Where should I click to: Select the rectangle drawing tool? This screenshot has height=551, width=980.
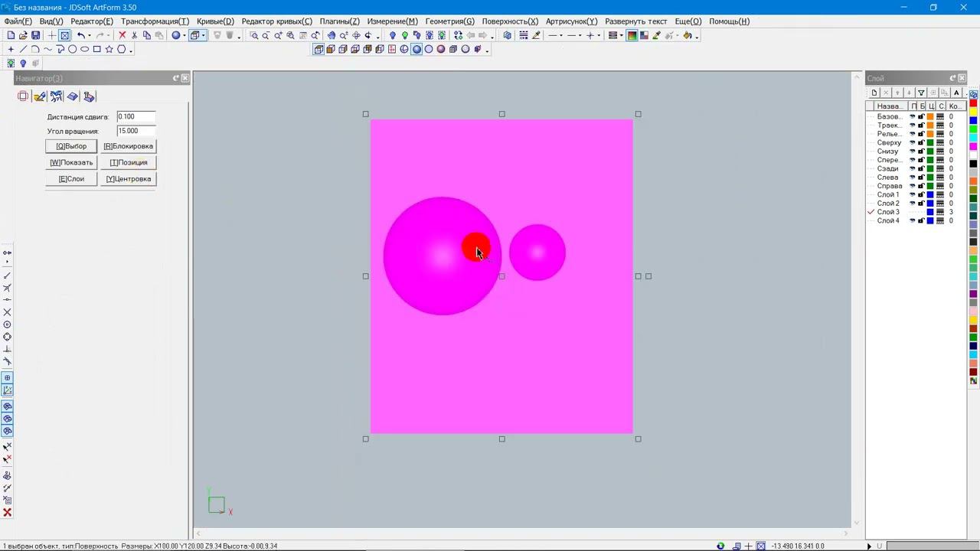(x=96, y=49)
